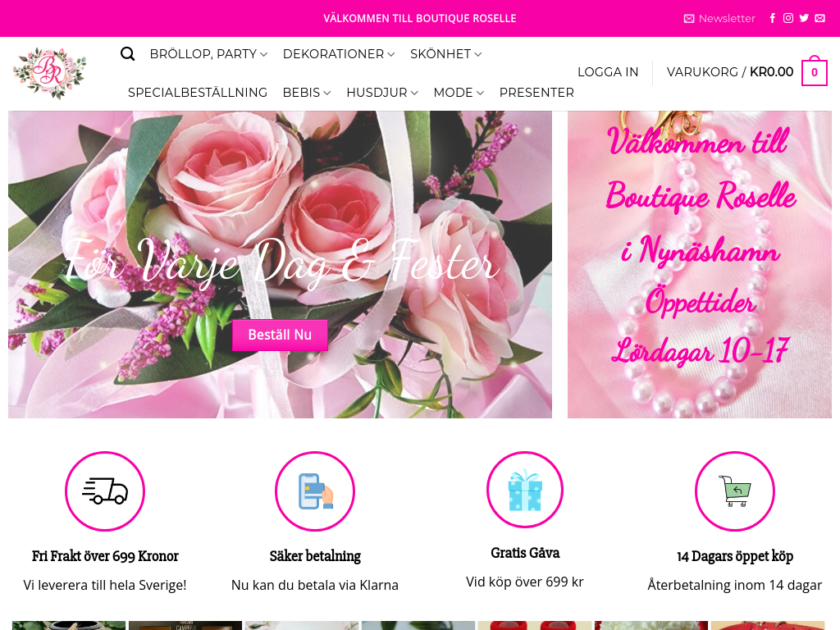Screen dimensions: 840x630
Task: Click the 14 dagars return cart icon
Action: pyautogui.click(x=735, y=491)
